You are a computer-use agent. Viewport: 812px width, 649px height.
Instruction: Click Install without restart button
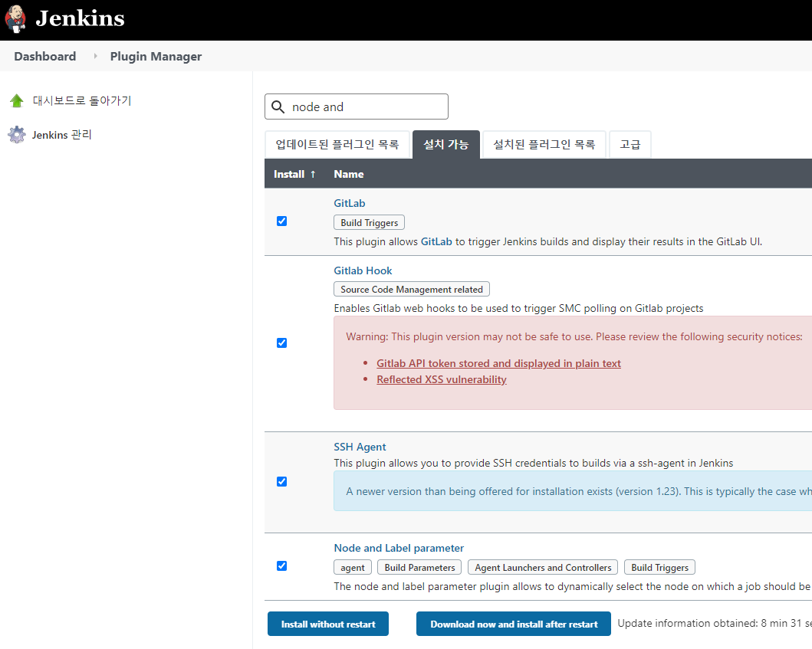328,624
